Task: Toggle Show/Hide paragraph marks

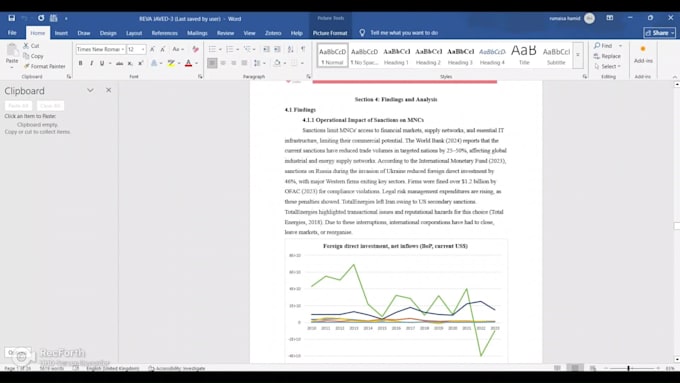Action: click(x=303, y=49)
